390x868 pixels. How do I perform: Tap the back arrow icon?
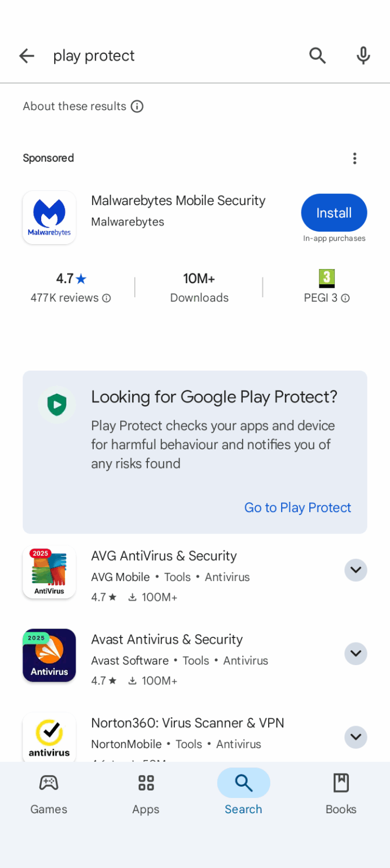[27, 55]
